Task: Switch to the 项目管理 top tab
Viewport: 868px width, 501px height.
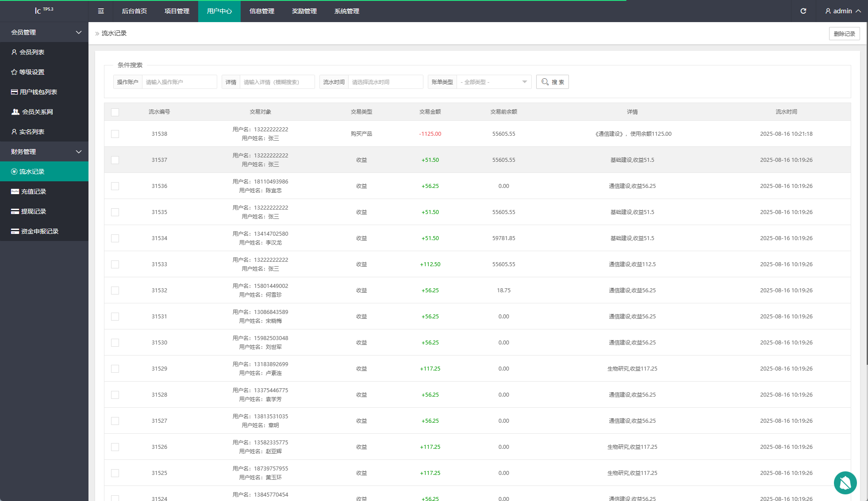Action: [177, 11]
